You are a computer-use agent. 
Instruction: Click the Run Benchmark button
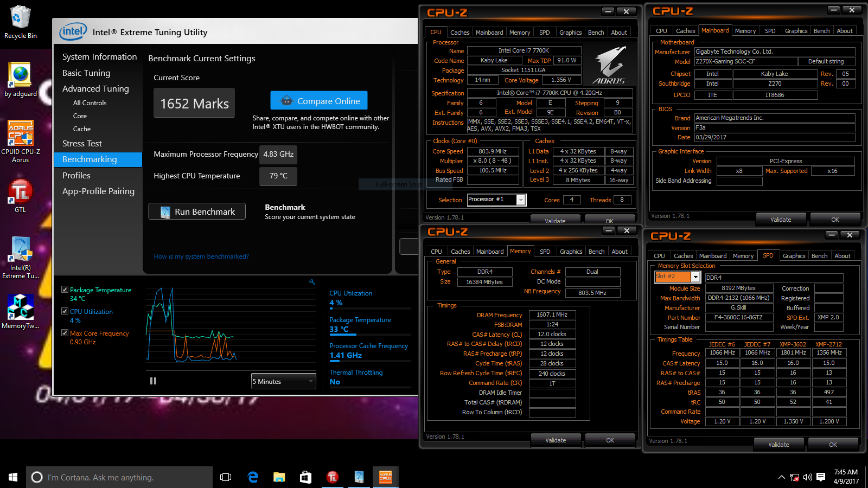coord(197,211)
